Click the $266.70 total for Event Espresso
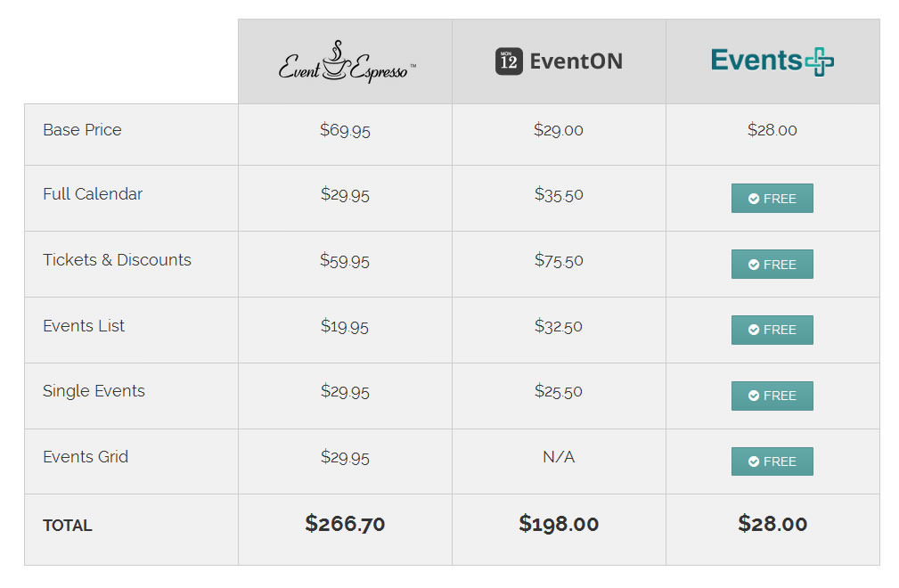 (345, 524)
